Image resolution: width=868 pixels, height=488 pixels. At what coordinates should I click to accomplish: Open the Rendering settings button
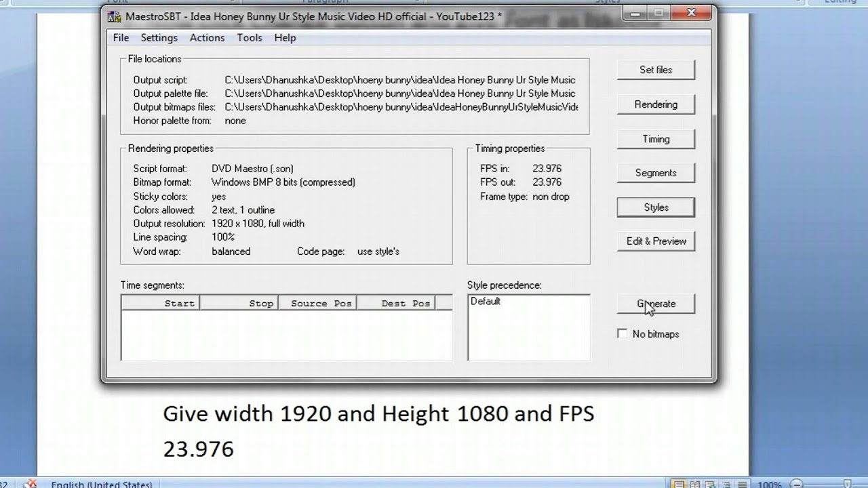pos(655,104)
